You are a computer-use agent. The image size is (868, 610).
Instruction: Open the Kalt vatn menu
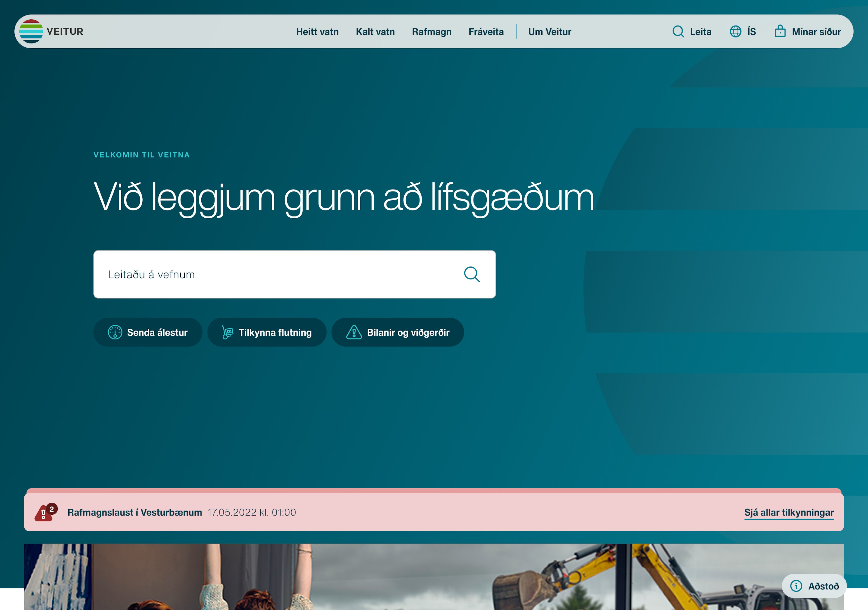coord(375,32)
